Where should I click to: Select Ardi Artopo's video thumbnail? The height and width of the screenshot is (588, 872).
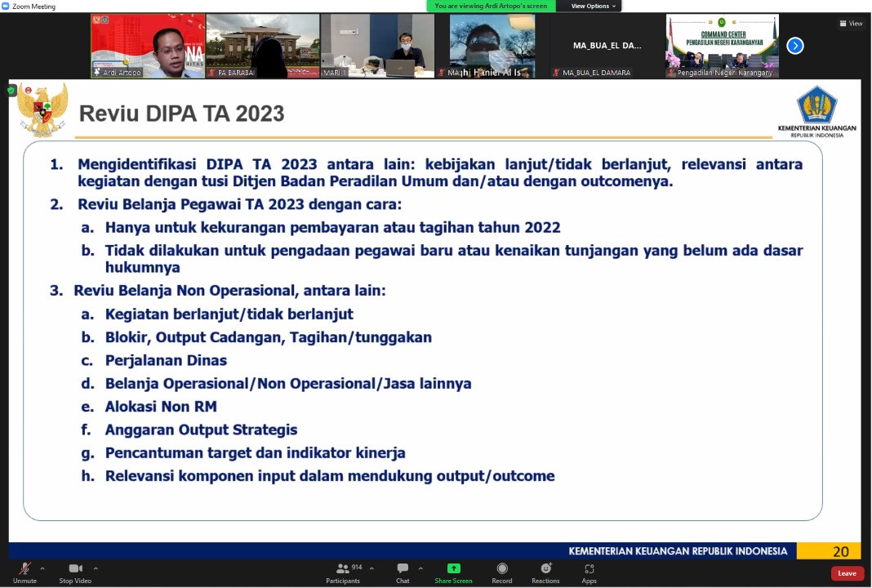tap(148, 46)
